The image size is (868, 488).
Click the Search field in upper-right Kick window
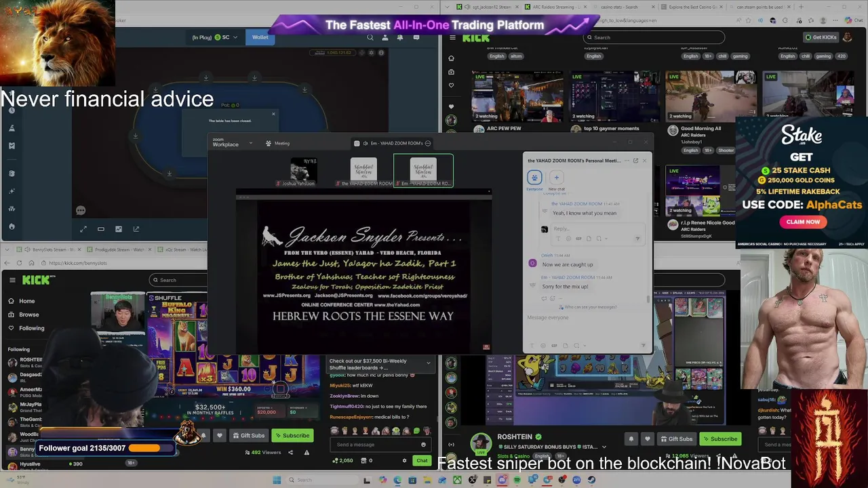654,37
